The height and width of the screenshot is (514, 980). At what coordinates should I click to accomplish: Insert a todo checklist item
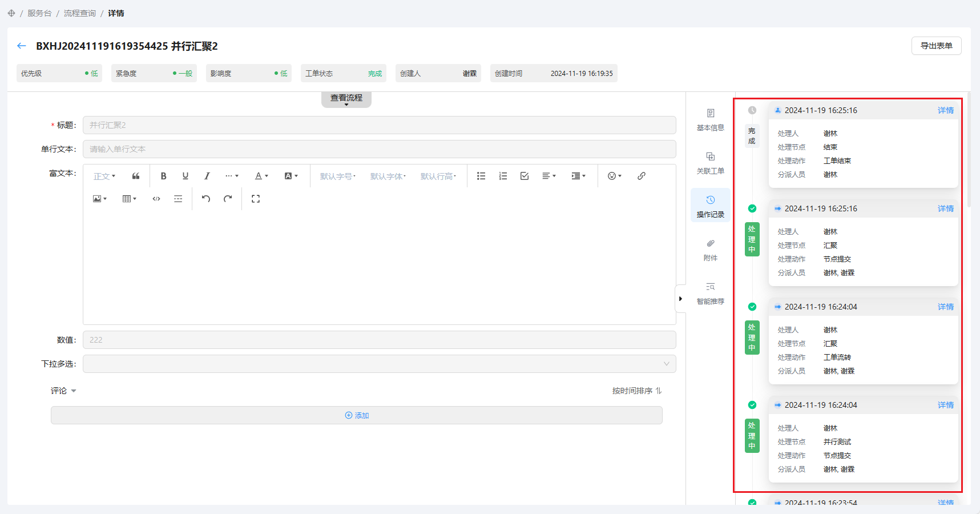coord(525,176)
